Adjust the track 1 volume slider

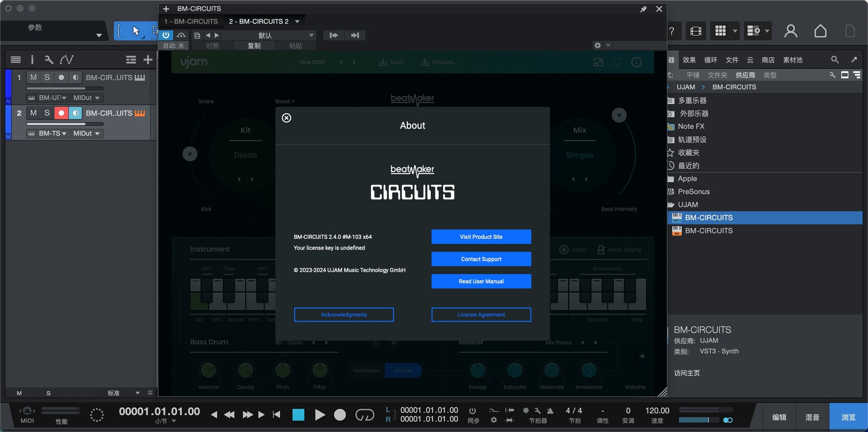coord(65,88)
